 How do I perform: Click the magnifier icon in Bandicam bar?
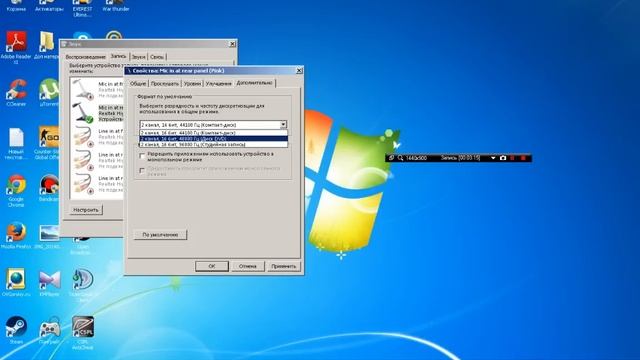pos(400,158)
